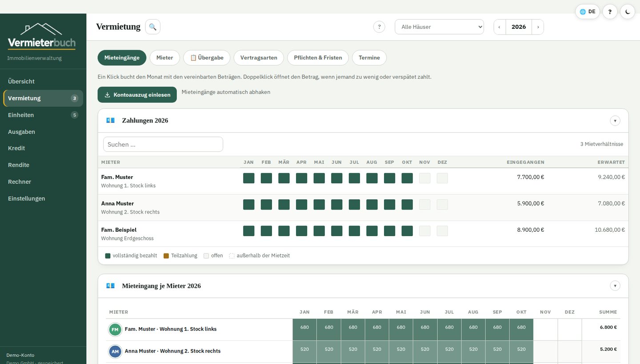Go to next year with right arrow
640x364 pixels.
coord(538,27)
